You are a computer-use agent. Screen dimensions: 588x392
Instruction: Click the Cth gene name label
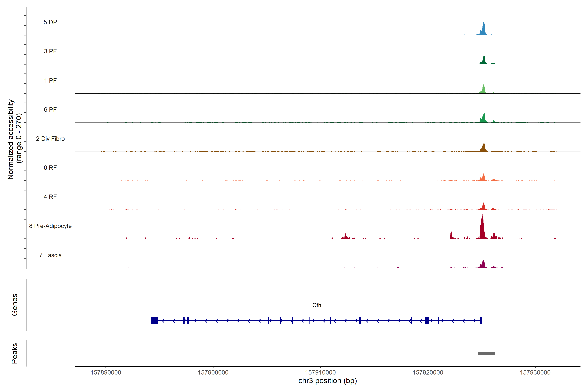[317, 305]
